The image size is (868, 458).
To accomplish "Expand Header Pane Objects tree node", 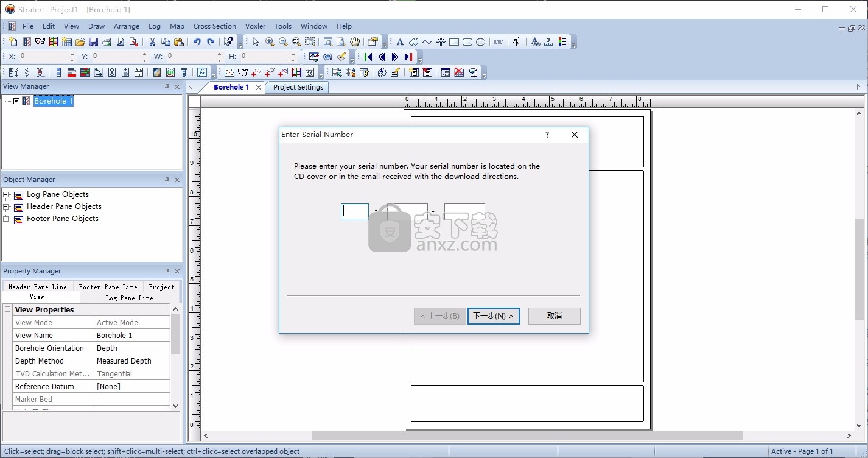I will 7,207.
